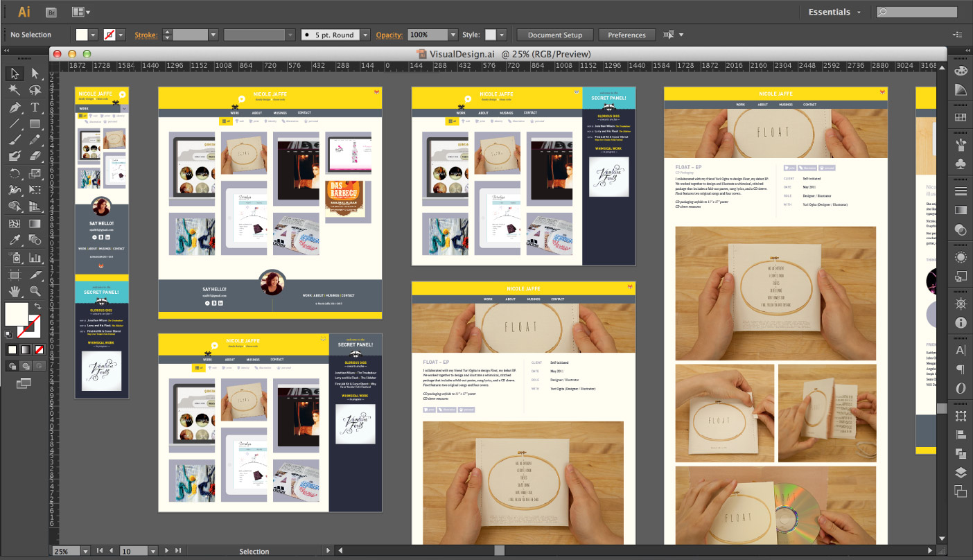Open the arrange documents dropdown
Screen dimensions: 973x560
[81, 12]
